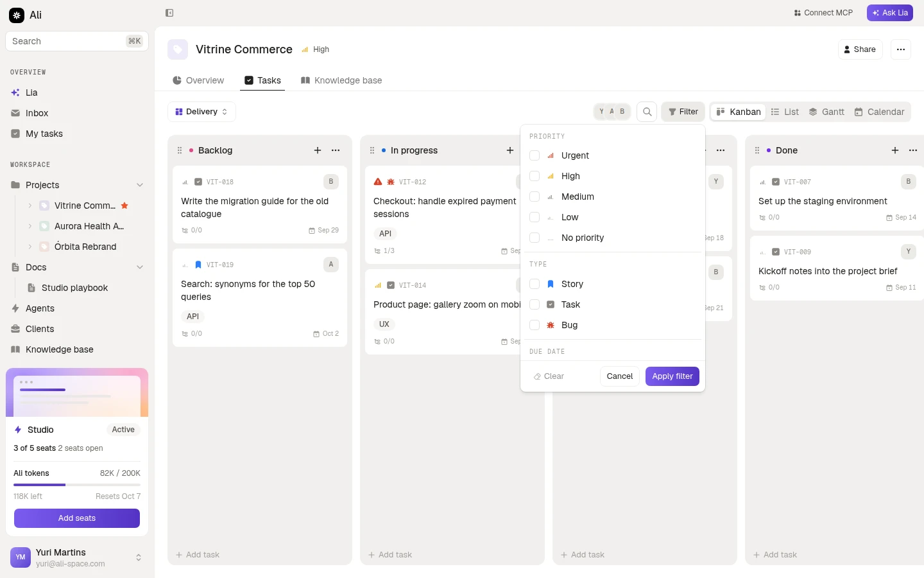Click the plus icon in Backlog column

[318, 150]
